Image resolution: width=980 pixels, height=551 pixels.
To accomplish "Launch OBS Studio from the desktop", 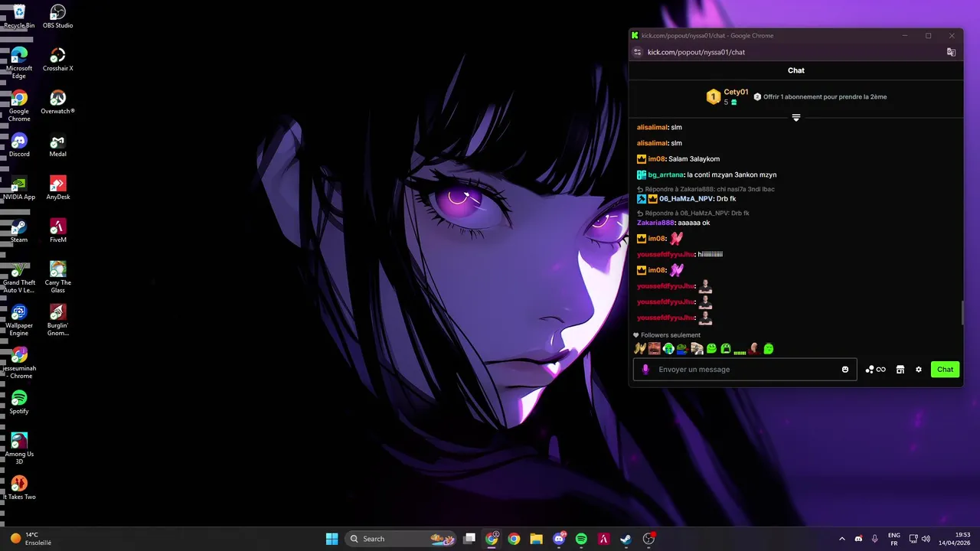I will point(57,17).
